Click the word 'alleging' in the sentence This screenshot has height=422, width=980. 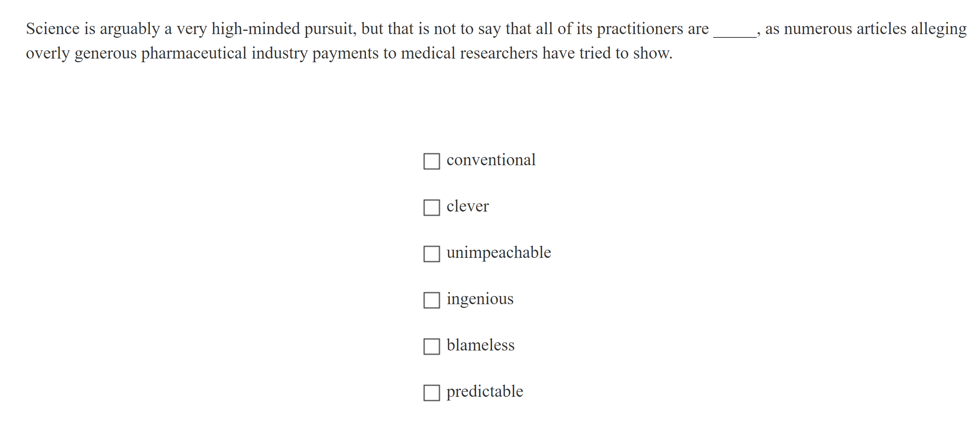(938, 30)
